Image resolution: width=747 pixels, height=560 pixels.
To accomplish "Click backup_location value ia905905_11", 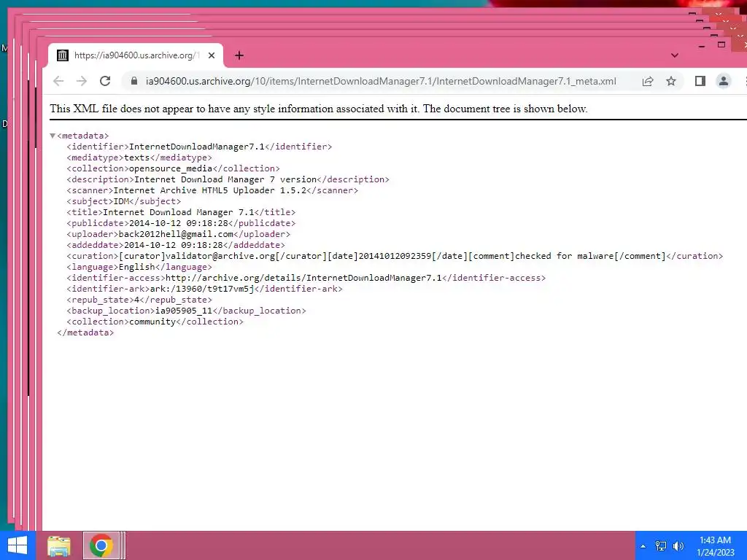I will point(183,311).
